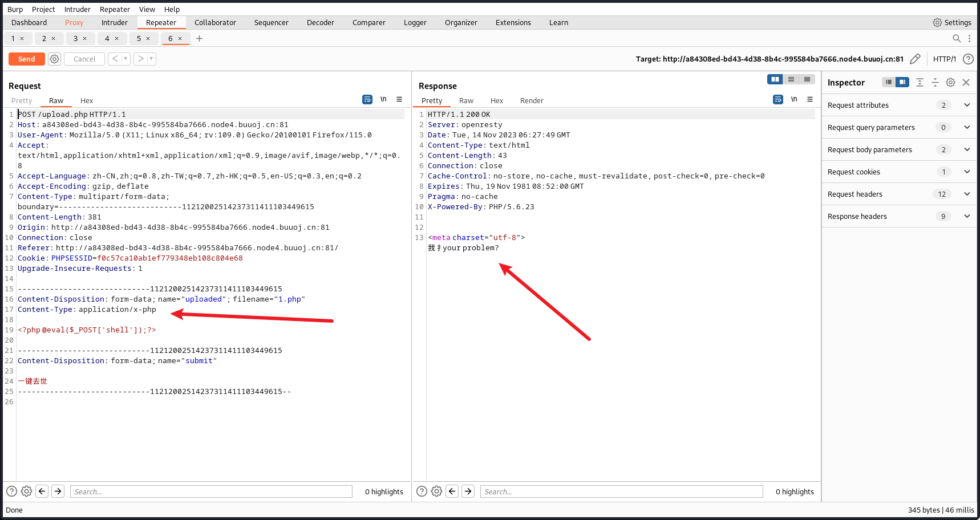This screenshot has width=980, height=520.
Task: Open Inspector settings gear
Action: (x=950, y=82)
